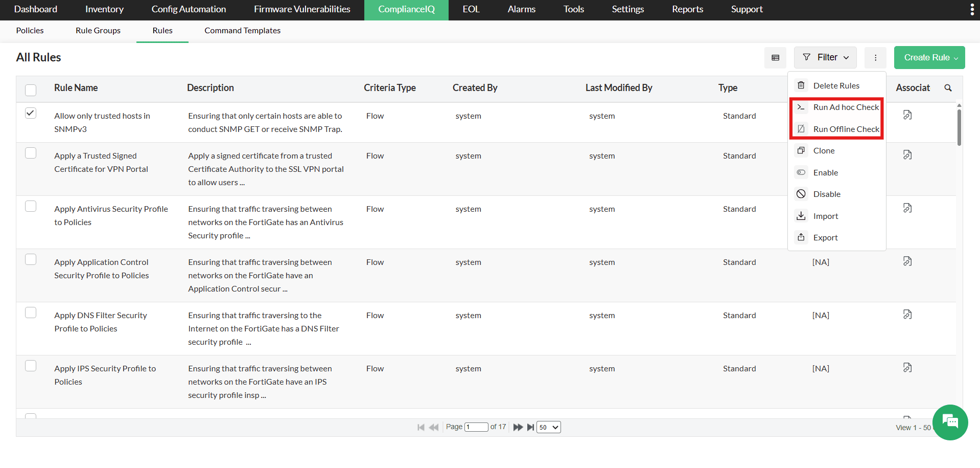Click the Enable toggle icon in menu

pyautogui.click(x=801, y=172)
